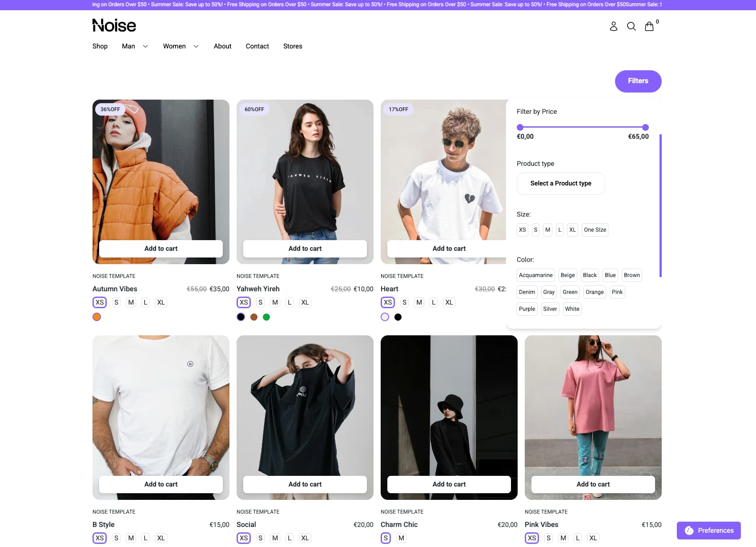Toggle the Denim color filter
The image size is (756, 547).
point(527,292)
